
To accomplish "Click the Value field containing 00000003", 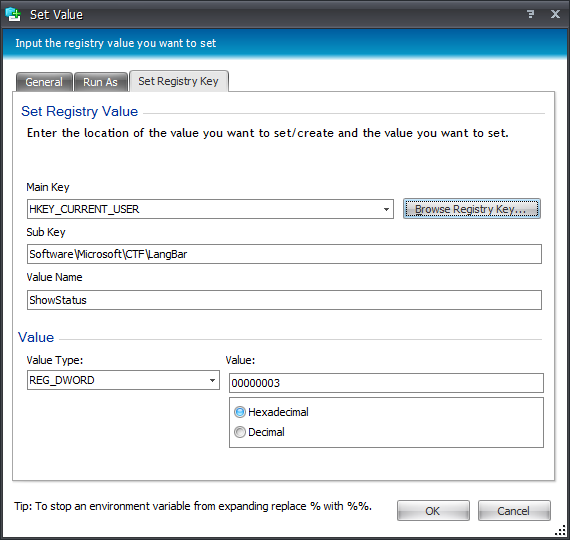I will tap(386, 383).
